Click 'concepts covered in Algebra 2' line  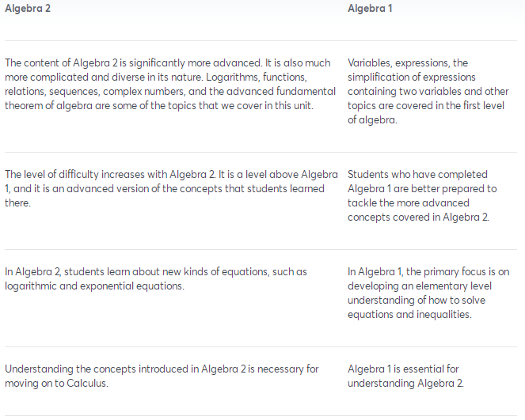418,218
